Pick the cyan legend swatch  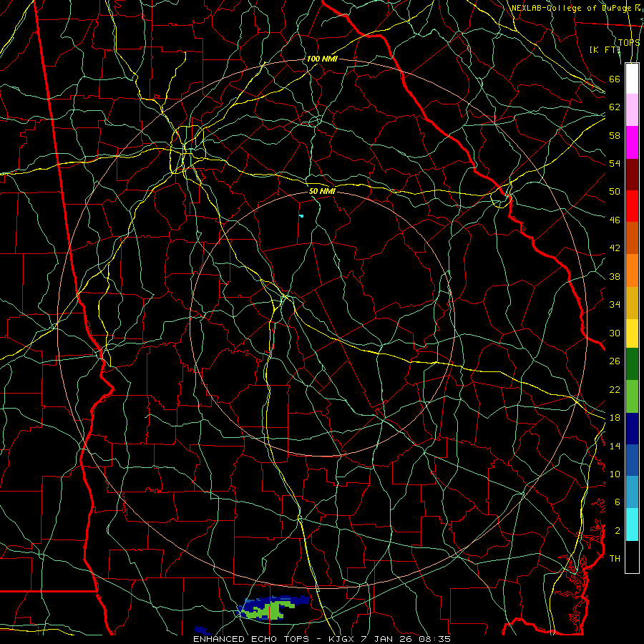pyautogui.click(x=632, y=525)
